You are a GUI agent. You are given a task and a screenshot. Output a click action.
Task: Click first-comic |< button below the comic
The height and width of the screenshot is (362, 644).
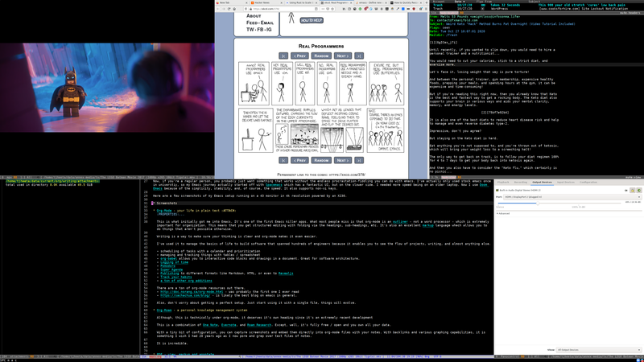(283, 160)
